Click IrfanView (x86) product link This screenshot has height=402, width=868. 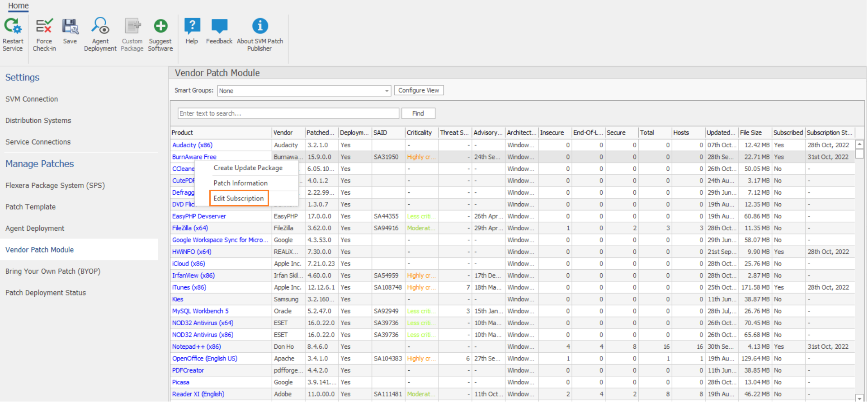193,276
